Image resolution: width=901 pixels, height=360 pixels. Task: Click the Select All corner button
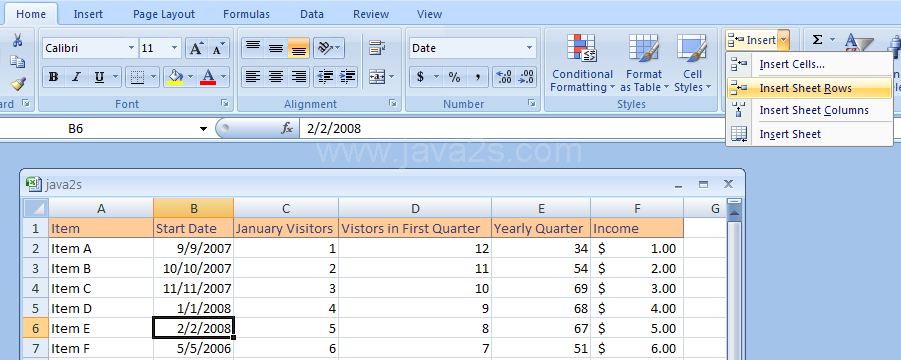36,208
